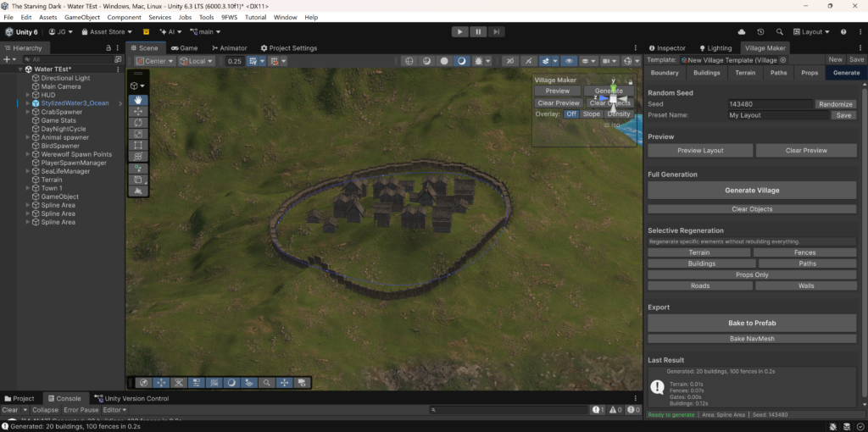868x432 pixels.
Task: Open the GameObject menu
Action: coord(82,17)
